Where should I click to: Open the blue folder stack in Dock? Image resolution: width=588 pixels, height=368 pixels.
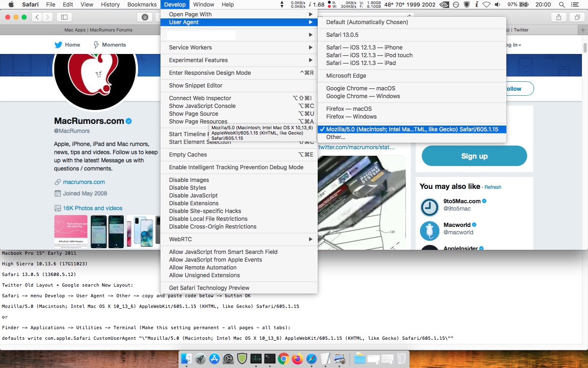[360, 359]
